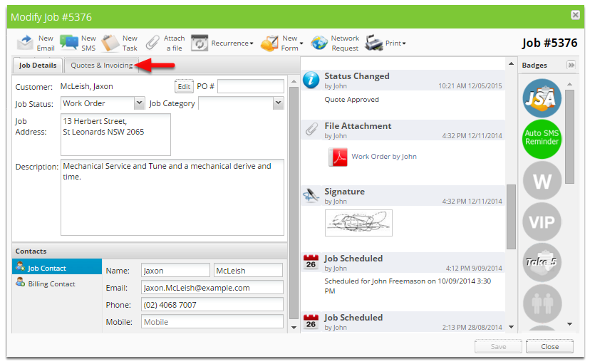This screenshot has height=364, width=590.
Task: Toggle the Take 5 badge
Action: tap(542, 262)
